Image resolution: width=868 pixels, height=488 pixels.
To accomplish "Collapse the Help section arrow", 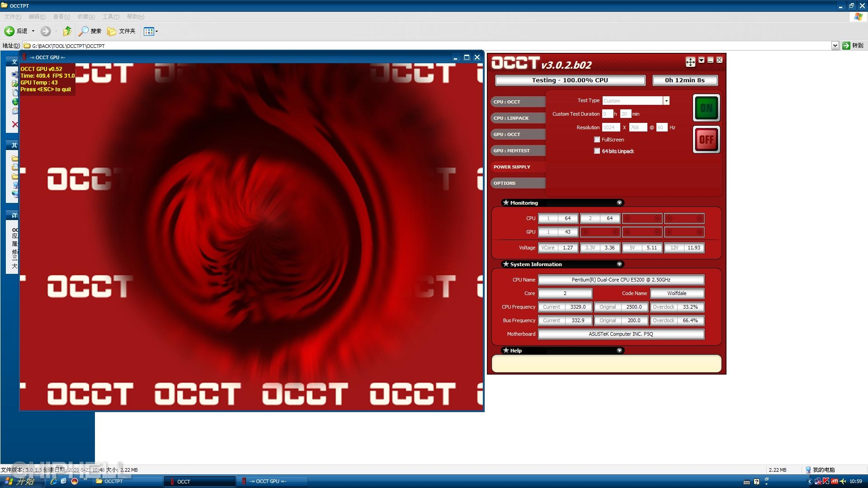I will [x=619, y=351].
